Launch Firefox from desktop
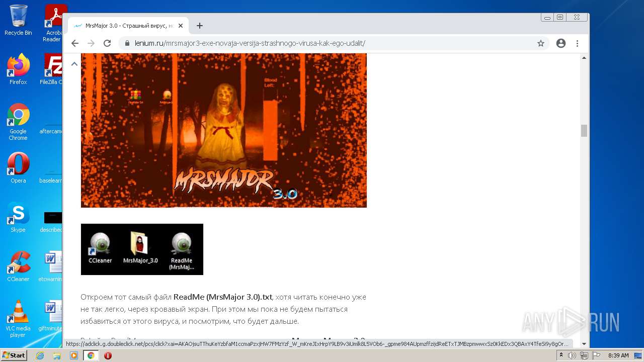The height and width of the screenshot is (362, 644). click(x=18, y=69)
